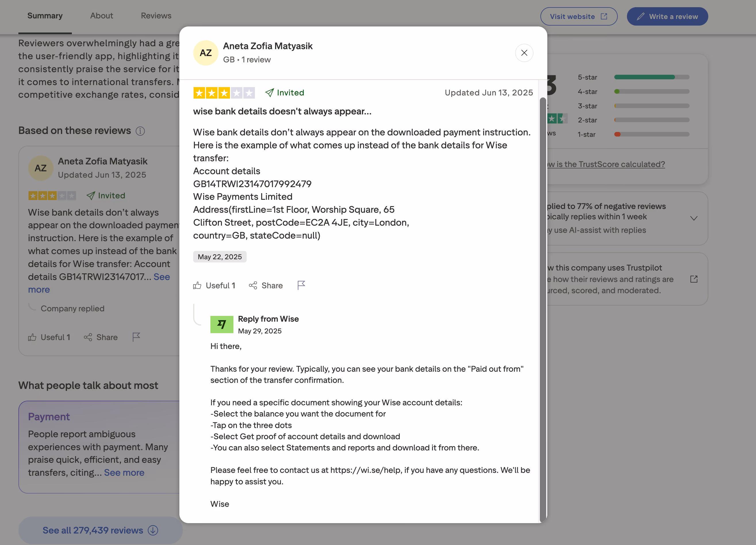Click See more in the Payment topic card
Image resolution: width=756 pixels, height=545 pixels.
(x=124, y=473)
